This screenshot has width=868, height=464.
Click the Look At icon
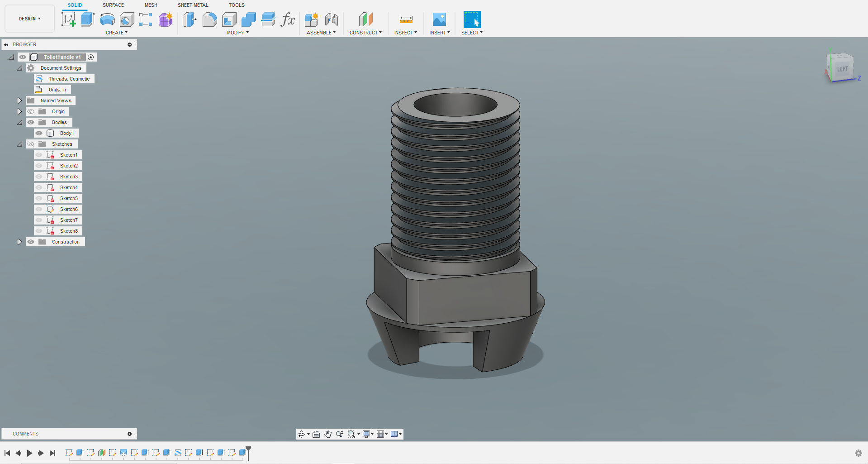click(x=316, y=434)
